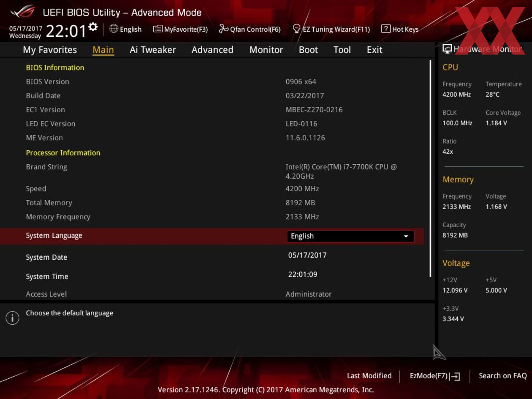The width and height of the screenshot is (532, 399).
Task: Open the Monitor tab
Action: 266,50
